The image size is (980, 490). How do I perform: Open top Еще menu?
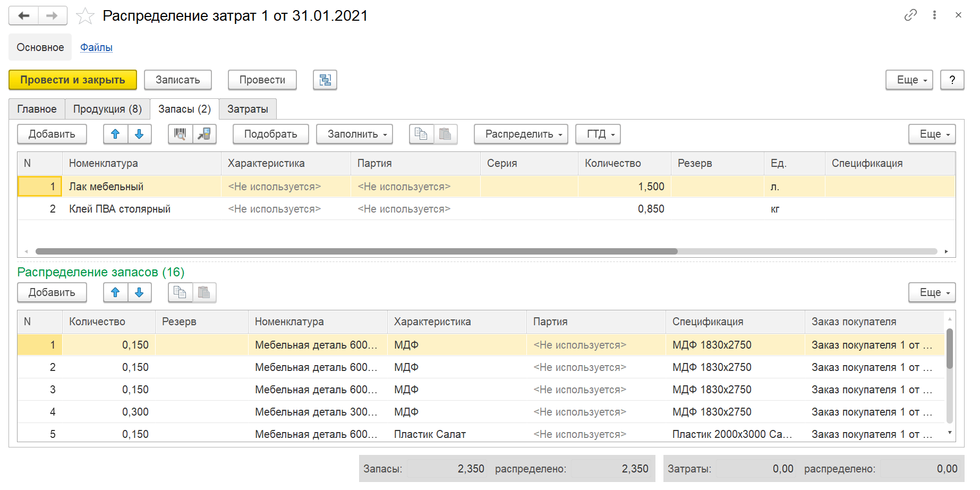[x=909, y=80]
